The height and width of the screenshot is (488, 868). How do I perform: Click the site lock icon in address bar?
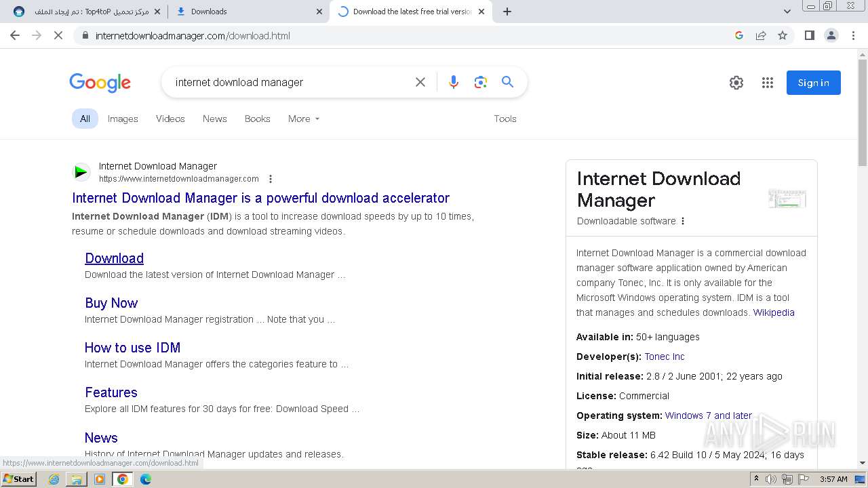pos(85,35)
